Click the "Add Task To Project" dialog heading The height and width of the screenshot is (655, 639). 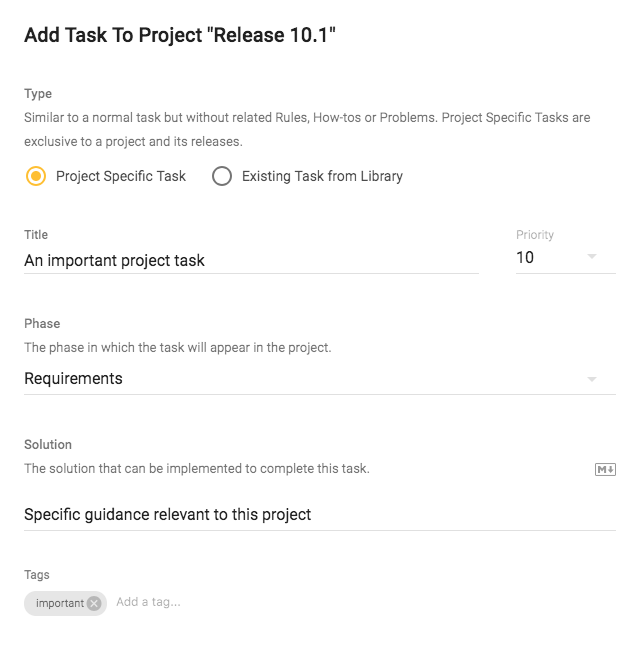(180, 36)
